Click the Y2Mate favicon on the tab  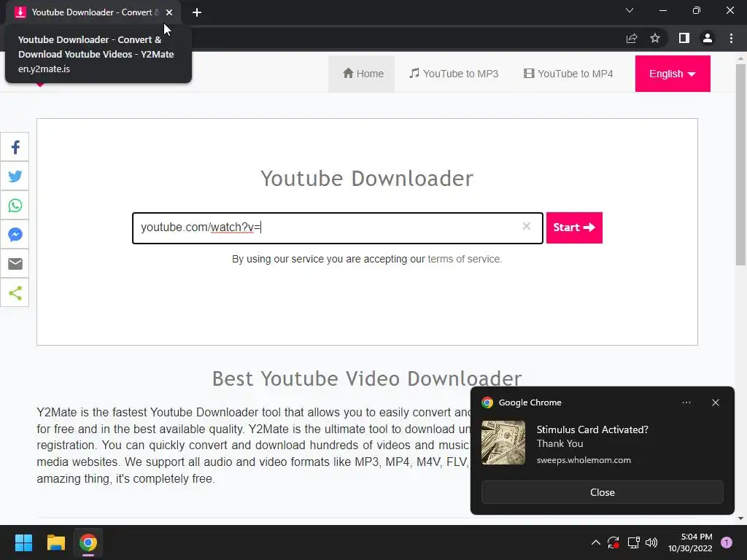click(20, 12)
